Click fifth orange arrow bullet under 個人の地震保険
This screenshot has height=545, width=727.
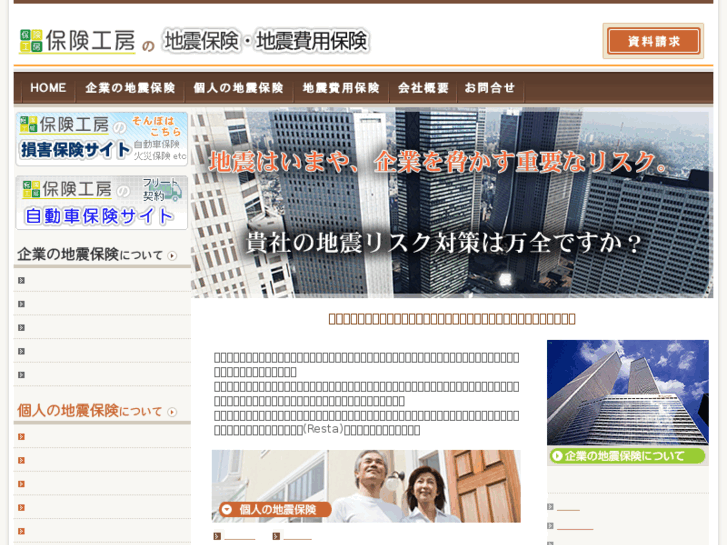21,531
